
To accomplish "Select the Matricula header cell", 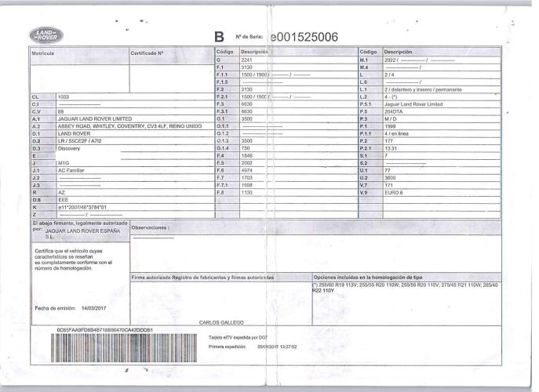I will click(80, 55).
